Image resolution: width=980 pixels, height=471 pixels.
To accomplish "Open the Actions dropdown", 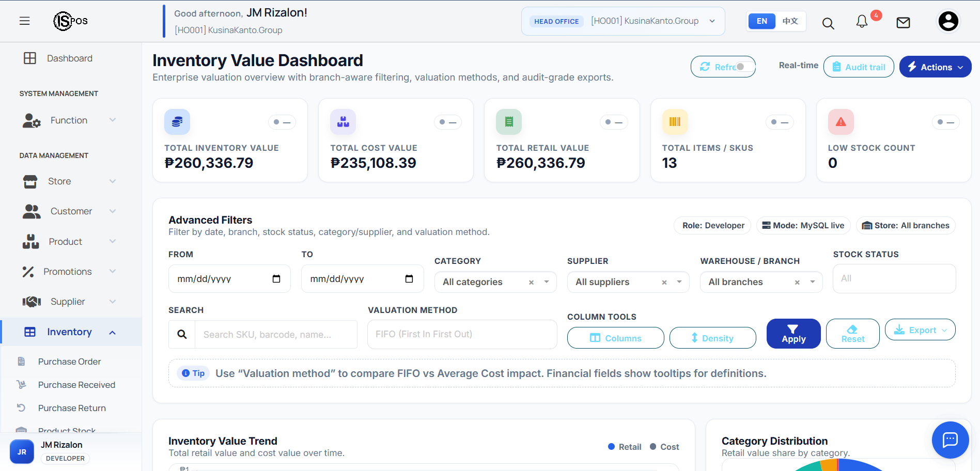I will pos(935,67).
